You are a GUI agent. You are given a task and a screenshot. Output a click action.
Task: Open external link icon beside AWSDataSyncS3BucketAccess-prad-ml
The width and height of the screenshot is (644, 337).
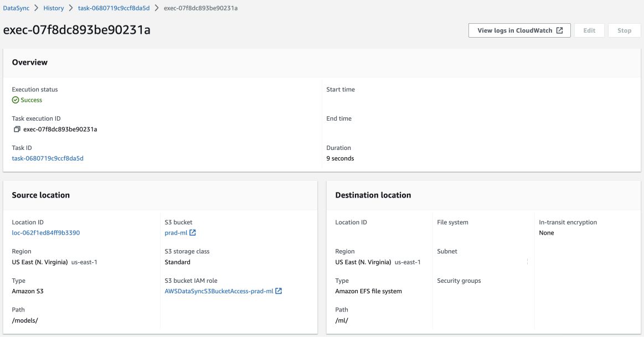tap(279, 291)
